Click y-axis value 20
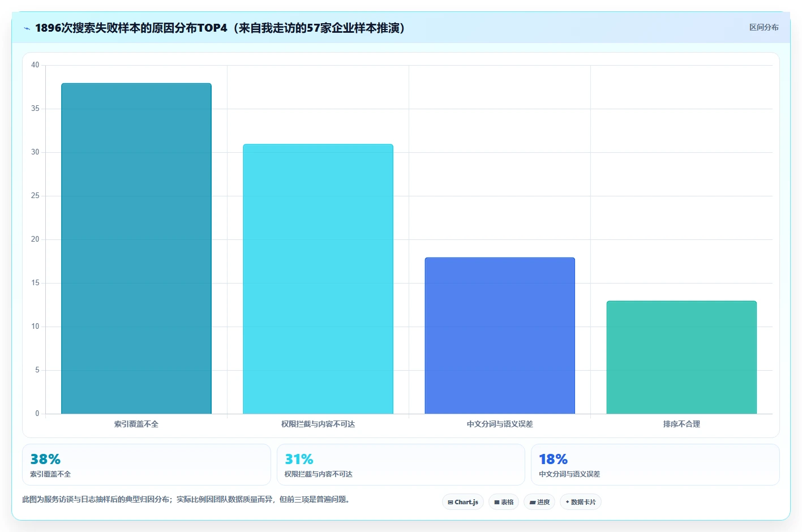This screenshot has width=802, height=532. point(35,239)
